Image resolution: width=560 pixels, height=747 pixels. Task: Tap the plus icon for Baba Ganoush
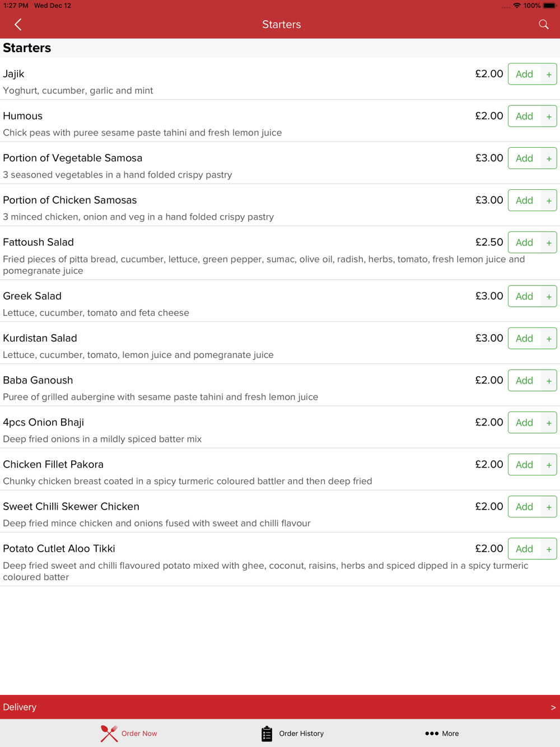coord(549,381)
